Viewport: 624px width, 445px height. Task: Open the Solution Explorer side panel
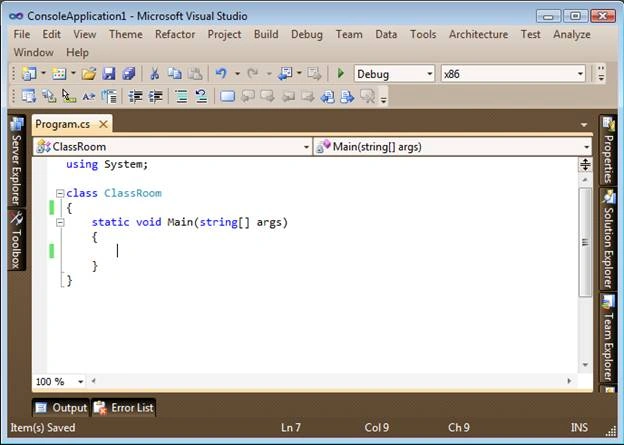tap(608, 239)
